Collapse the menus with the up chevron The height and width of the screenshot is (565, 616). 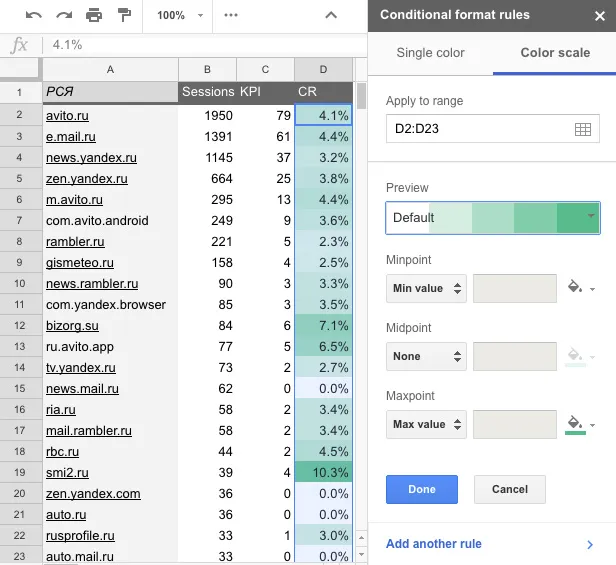[331, 15]
